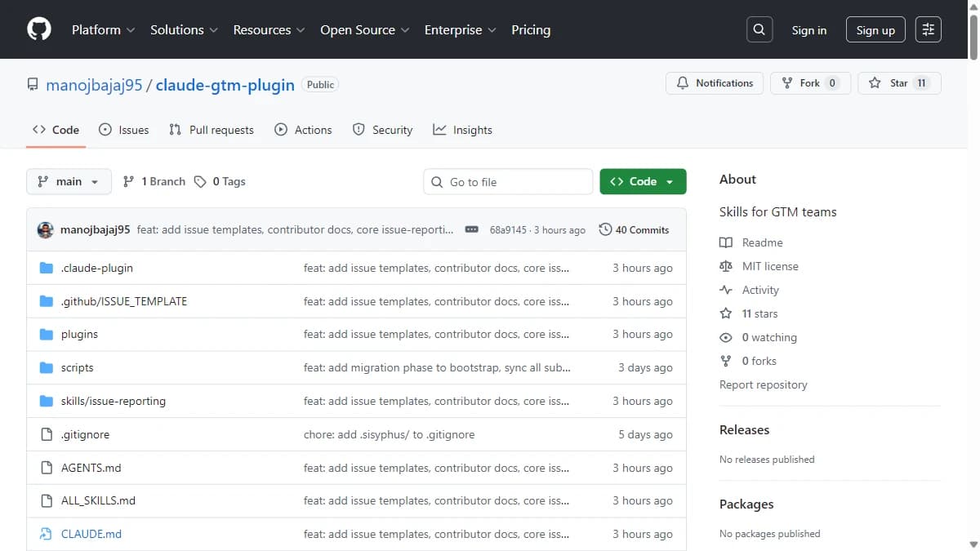Switch to the Code tab
980x551 pixels.
click(56, 130)
